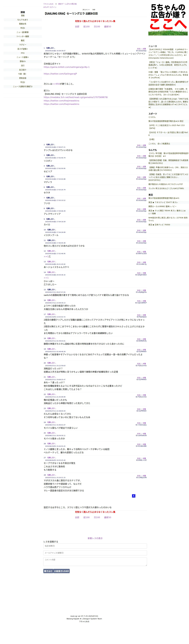Open UPLIFT ログイン link
Screen dimensions: 189x644
click(x=50, y=7)
